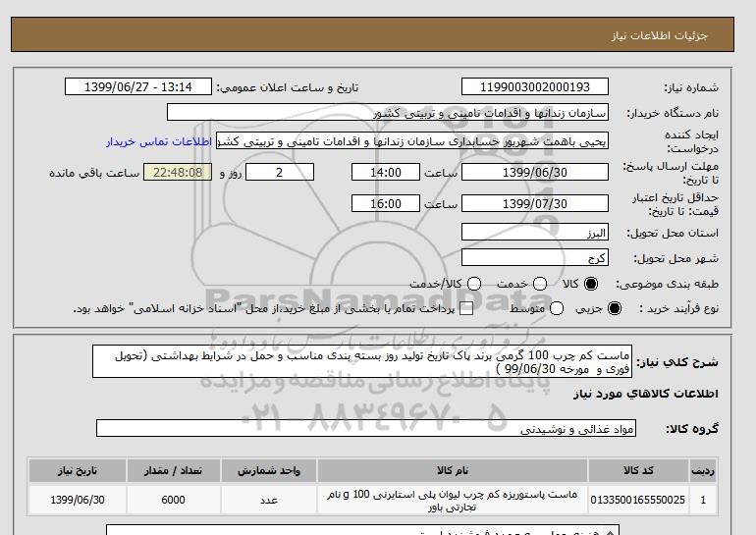This screenshot has height=535, width=756.
Task: Select the جزیی purchase type radio
Action: (x=615, y=308)
